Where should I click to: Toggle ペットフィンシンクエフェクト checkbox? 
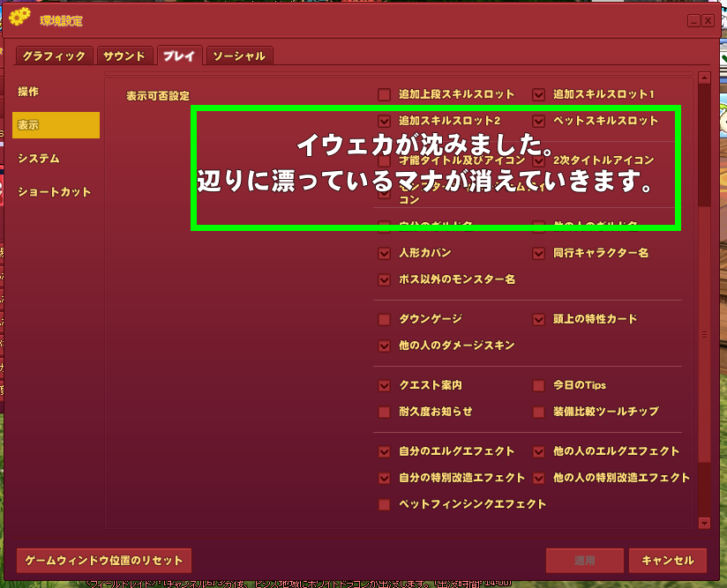pyautogui.click(x=384, y=504)
